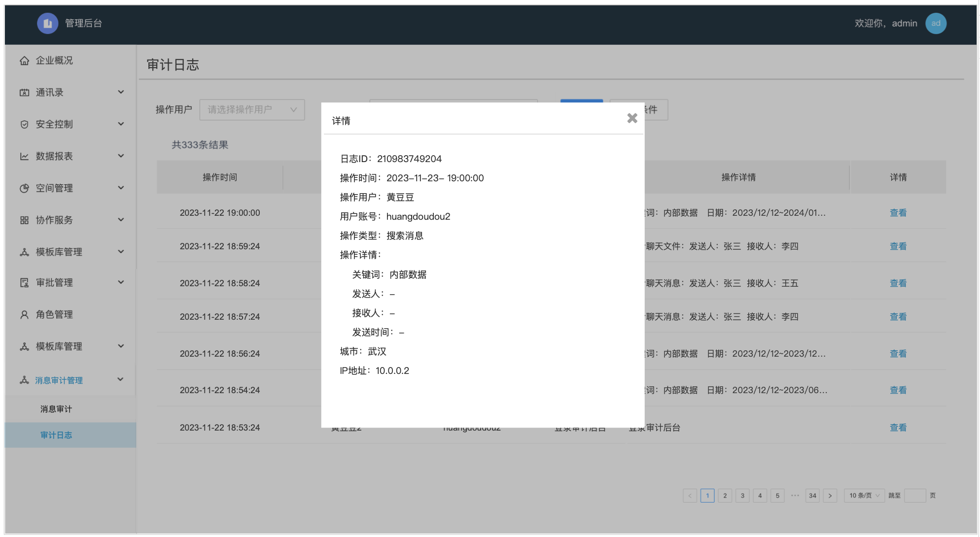Expand the 空间管理 menu chevron
The width and height of the screenshot is (980, 537).
(121, 188)
